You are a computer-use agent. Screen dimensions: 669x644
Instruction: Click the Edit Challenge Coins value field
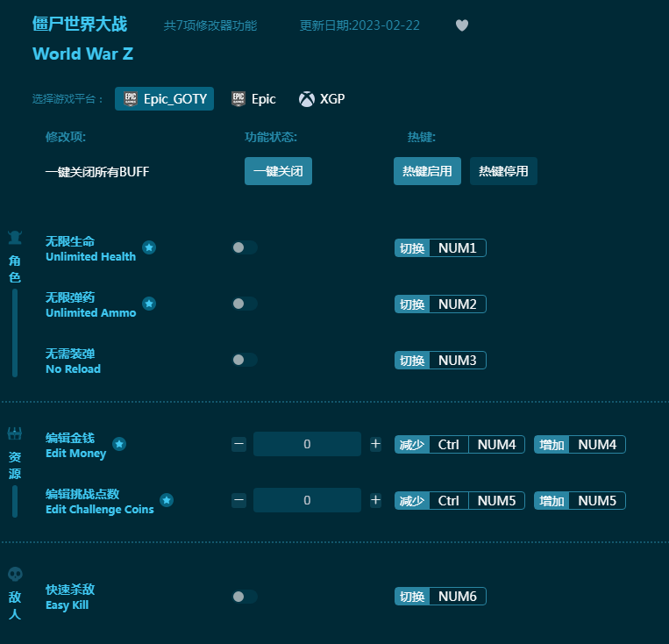[x=307, y=500]
